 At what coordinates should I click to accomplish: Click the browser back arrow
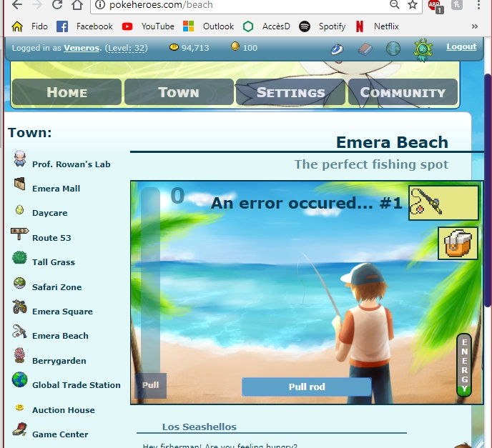point(17,5)
